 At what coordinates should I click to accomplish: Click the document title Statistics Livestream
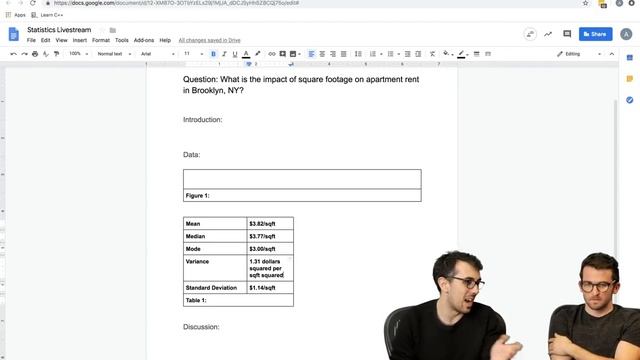[59, 30]
